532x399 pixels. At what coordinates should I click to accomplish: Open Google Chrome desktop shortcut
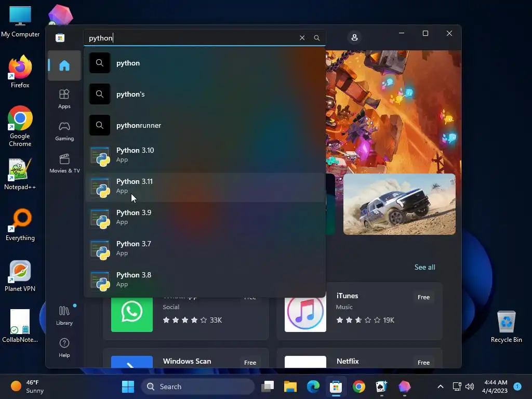point(20,126)
